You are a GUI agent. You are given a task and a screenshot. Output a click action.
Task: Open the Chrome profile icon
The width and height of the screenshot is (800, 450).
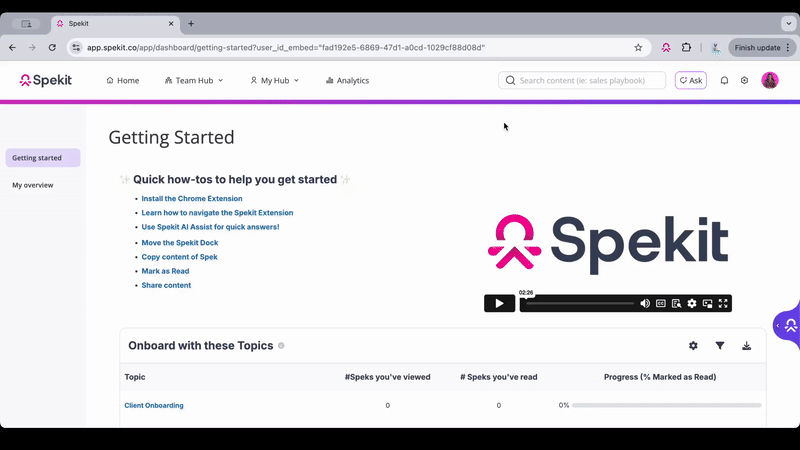point(716,48)
